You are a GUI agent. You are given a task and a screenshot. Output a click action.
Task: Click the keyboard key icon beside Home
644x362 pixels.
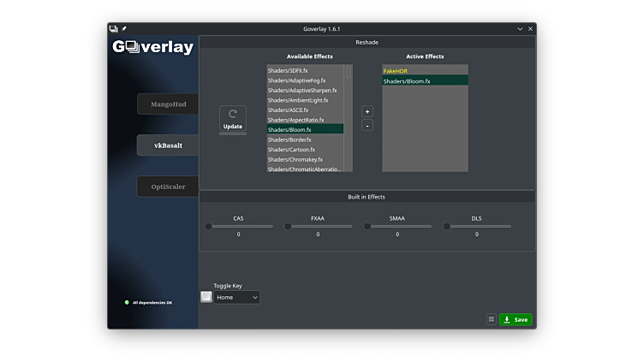(x=206, y=297)
